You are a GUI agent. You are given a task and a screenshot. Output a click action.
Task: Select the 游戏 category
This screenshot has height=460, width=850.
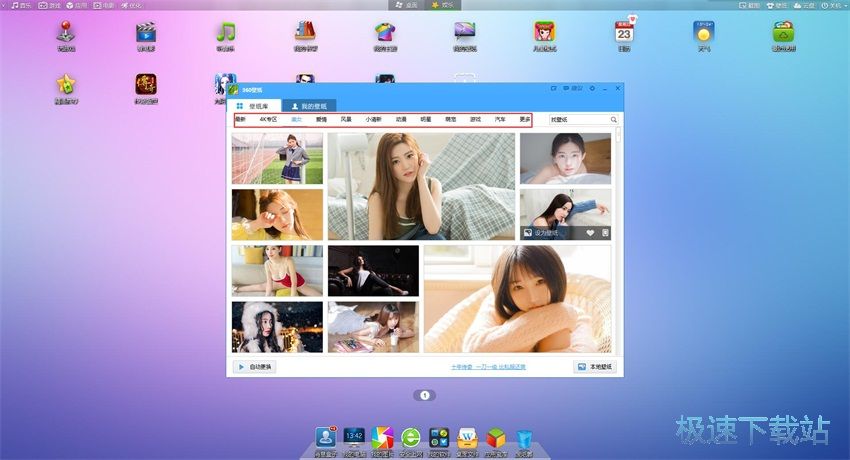[x=475, y=119]
